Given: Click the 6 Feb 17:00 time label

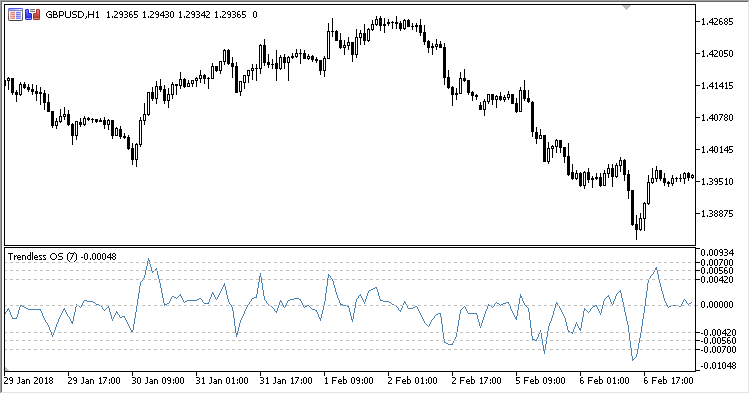Looking at the screenshot, I should [x=669, y=381].
